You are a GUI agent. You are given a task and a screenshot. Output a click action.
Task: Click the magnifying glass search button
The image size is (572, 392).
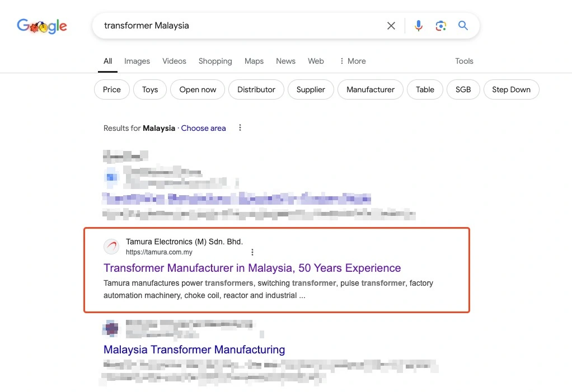coord(463,26)
